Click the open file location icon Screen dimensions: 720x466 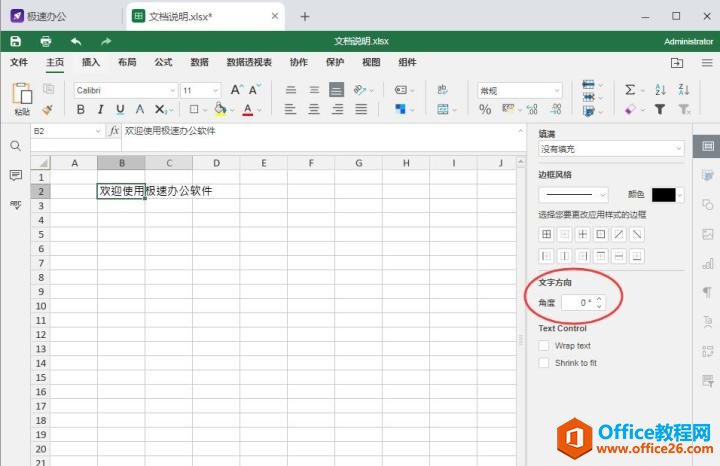[677, 63]
